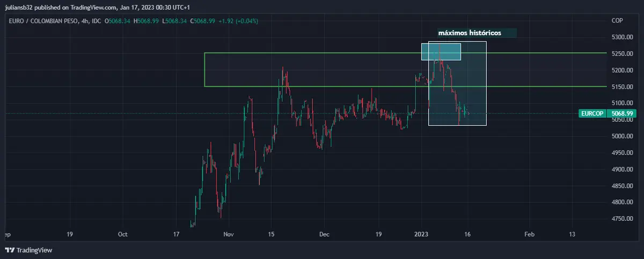This screenshot has width=644, height=259.
Task: Click the COP currency label above price axis
Action: point(617,20)
